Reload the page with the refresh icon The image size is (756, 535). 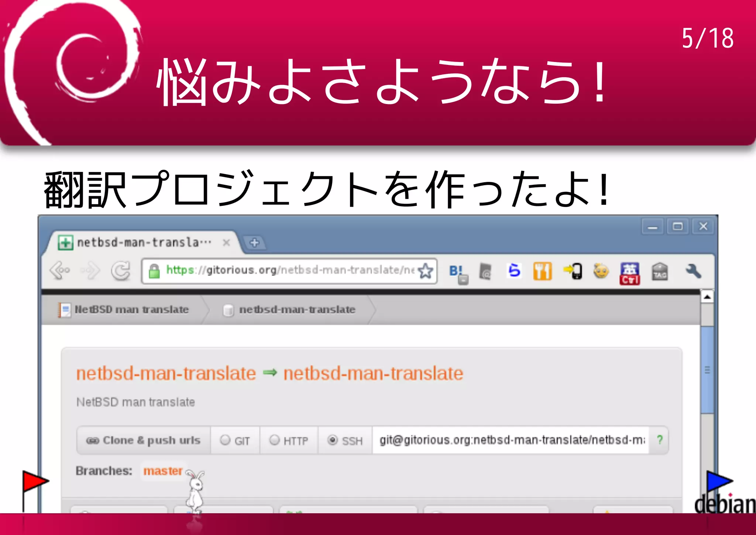point(121,270)
